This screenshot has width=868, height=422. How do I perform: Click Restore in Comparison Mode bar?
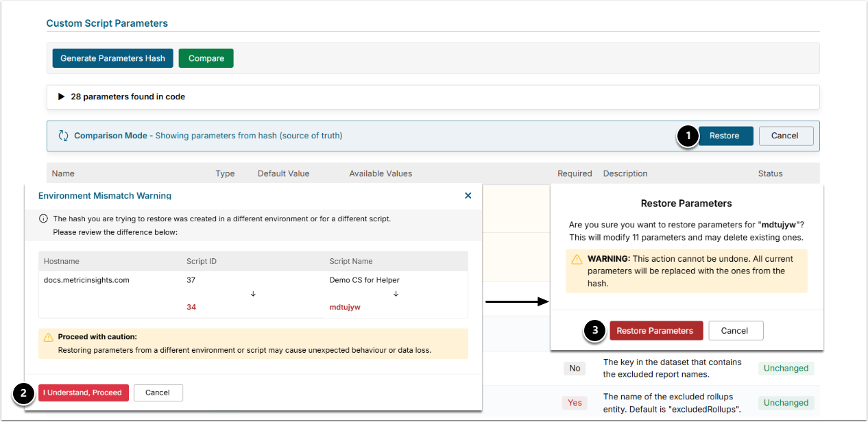pos(726,136)
